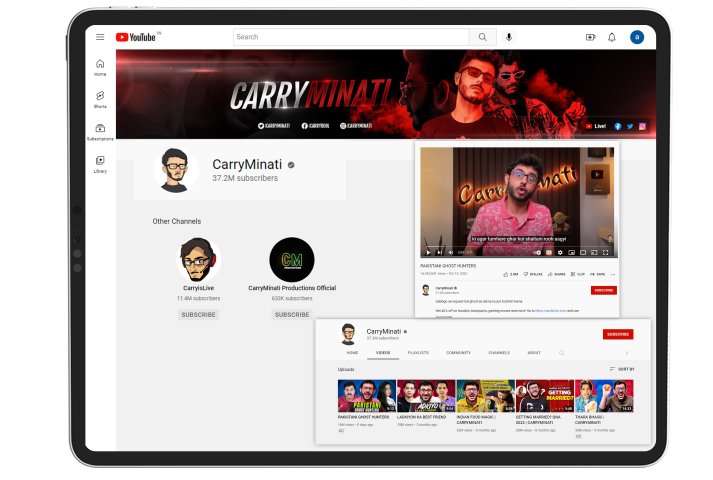This screenshot has width=713, height=480.
Task: Open the notifications bell
Action: (x=612, y=37)
